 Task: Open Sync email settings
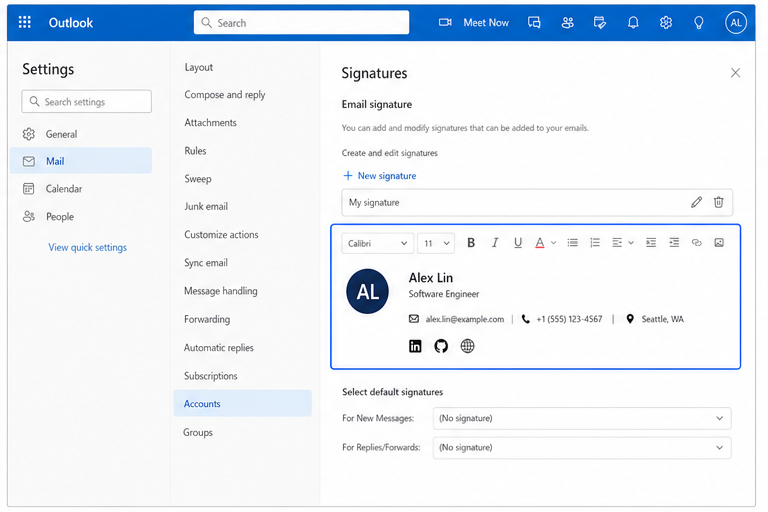(x=206, y=263)
